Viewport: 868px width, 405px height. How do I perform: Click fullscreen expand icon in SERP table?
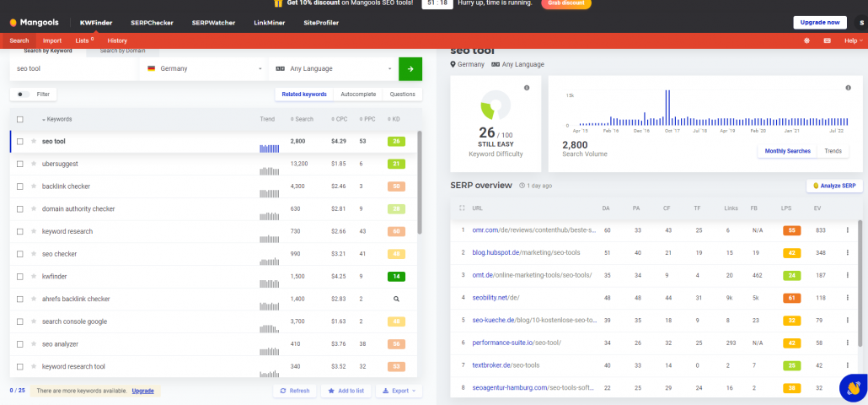[x=462, y=208]
